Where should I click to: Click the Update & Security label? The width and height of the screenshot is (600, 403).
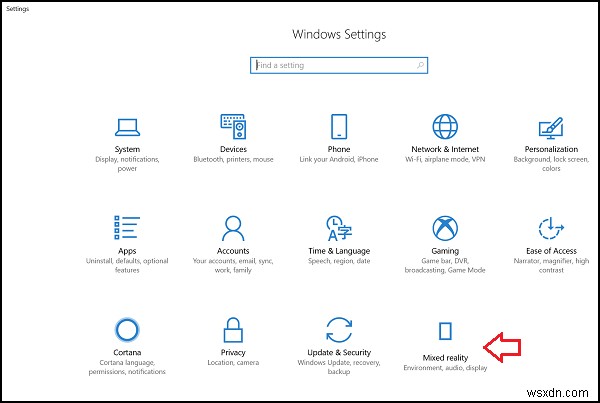[339, 353]
